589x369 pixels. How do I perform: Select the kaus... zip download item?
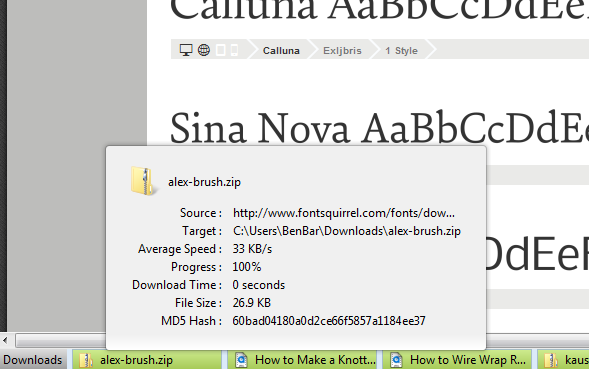pos(563,360)
